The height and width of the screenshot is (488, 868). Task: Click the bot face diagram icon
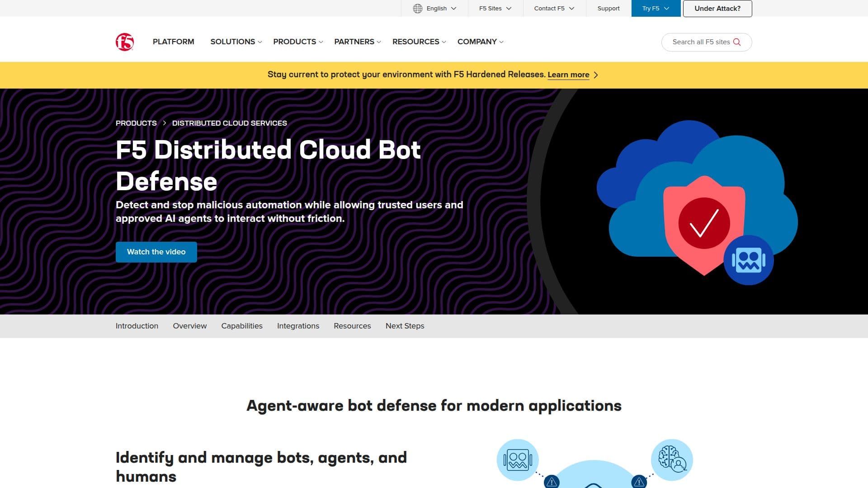click(518, 460)
